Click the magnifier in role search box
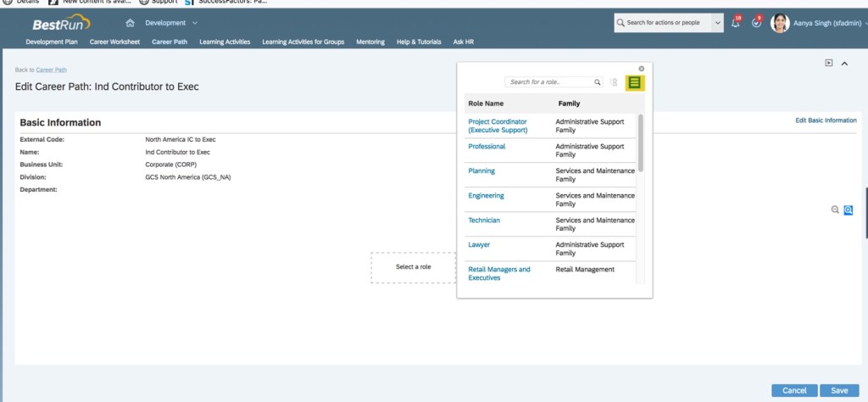This screenshot has width=868, height=402. coord(598,82)
